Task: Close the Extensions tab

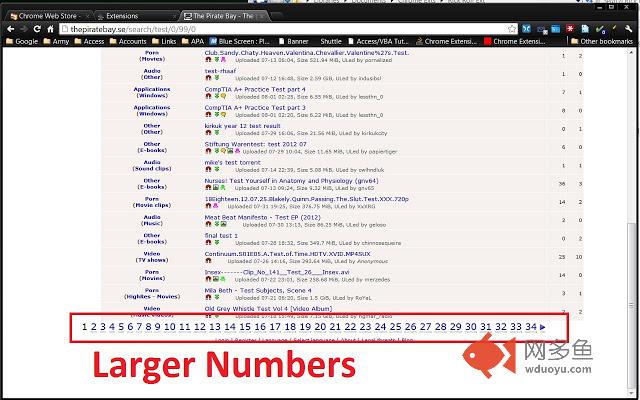Action: (x=174, y=16)
